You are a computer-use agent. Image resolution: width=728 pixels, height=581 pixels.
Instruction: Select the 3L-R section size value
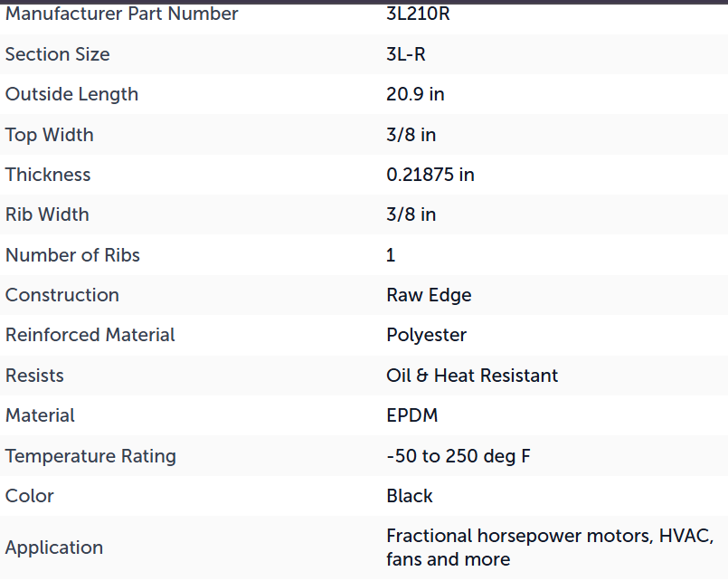[406, 54]
